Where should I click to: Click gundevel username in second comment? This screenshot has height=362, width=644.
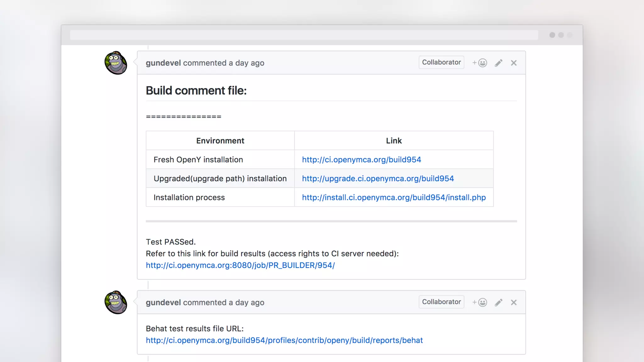click(x=163, y=302)
